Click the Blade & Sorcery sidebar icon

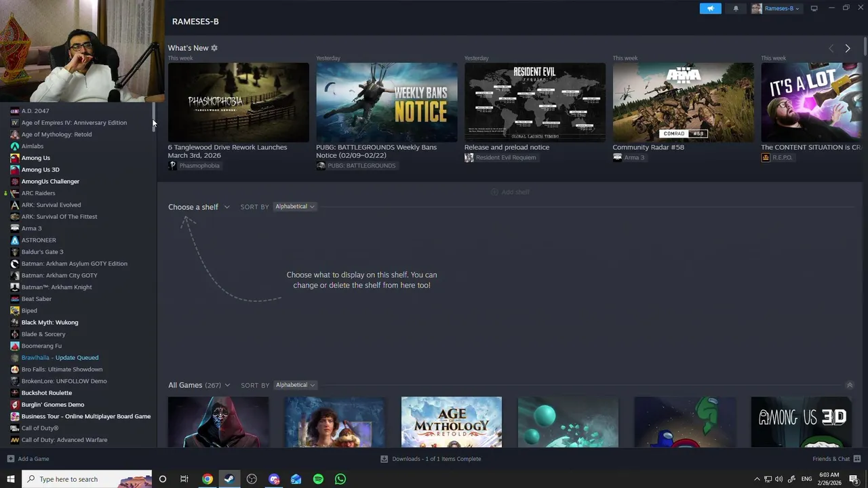pyautogui.click(x=15, y=334)
